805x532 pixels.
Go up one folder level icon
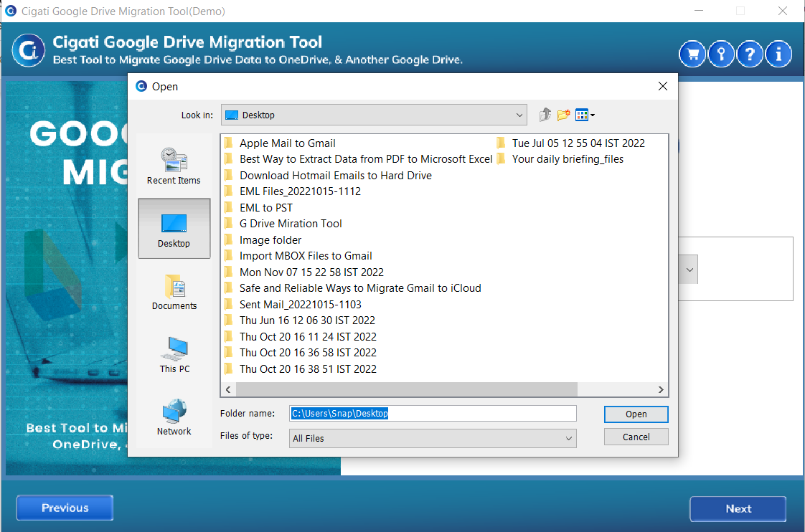tap(545, 115)
